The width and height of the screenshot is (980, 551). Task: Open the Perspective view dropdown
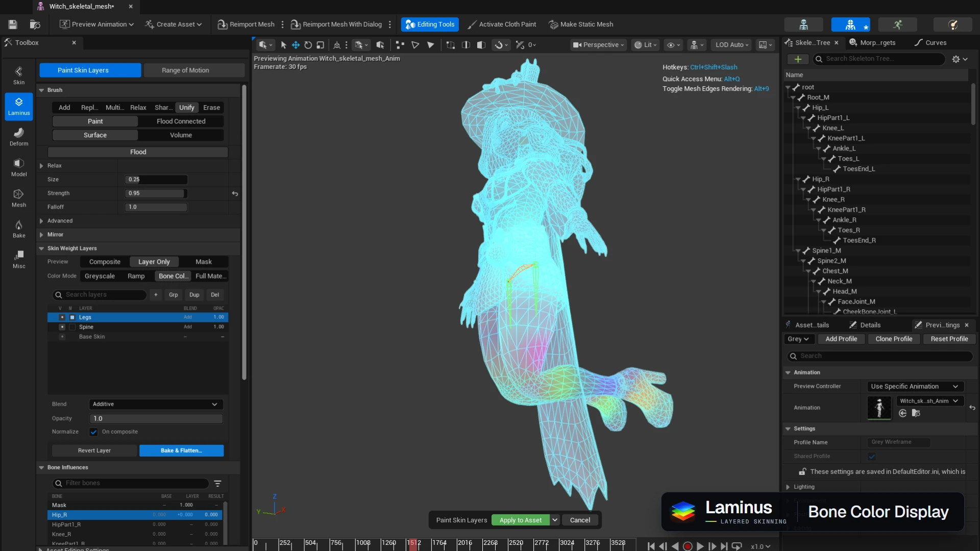(598, 45)
